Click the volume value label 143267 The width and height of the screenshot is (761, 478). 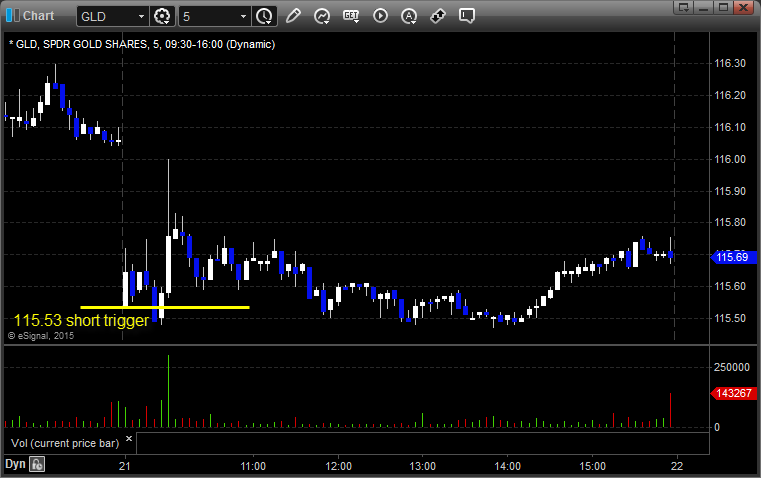(732, 394)
